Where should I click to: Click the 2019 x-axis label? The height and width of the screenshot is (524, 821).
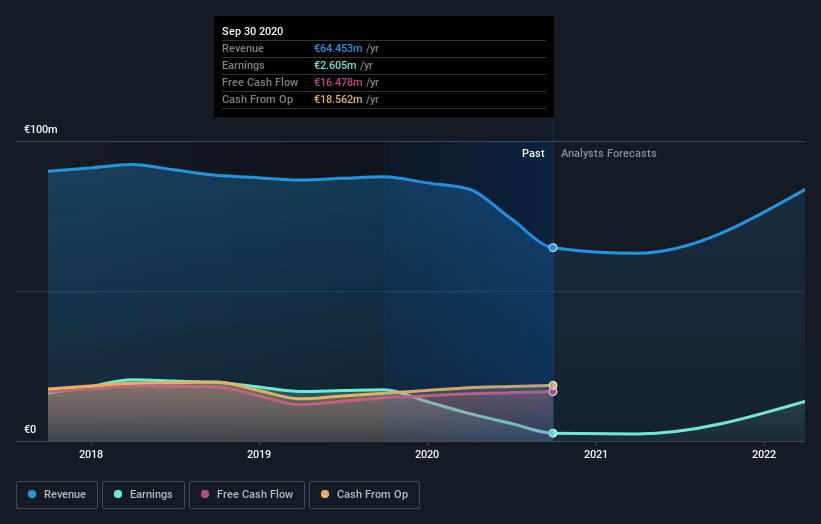click(259, 454)
